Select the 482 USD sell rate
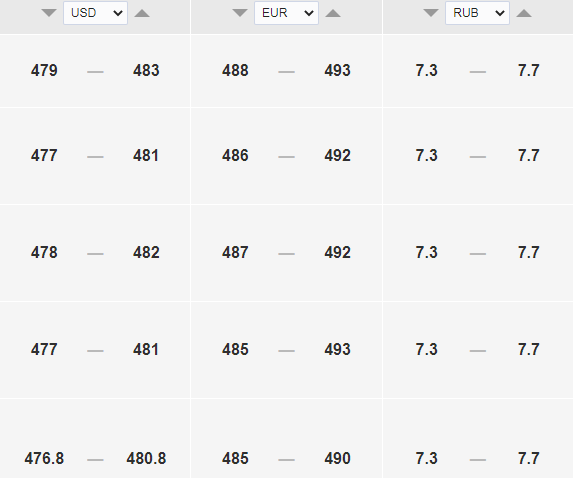This screenshot has height=478, width=573. 146,252
